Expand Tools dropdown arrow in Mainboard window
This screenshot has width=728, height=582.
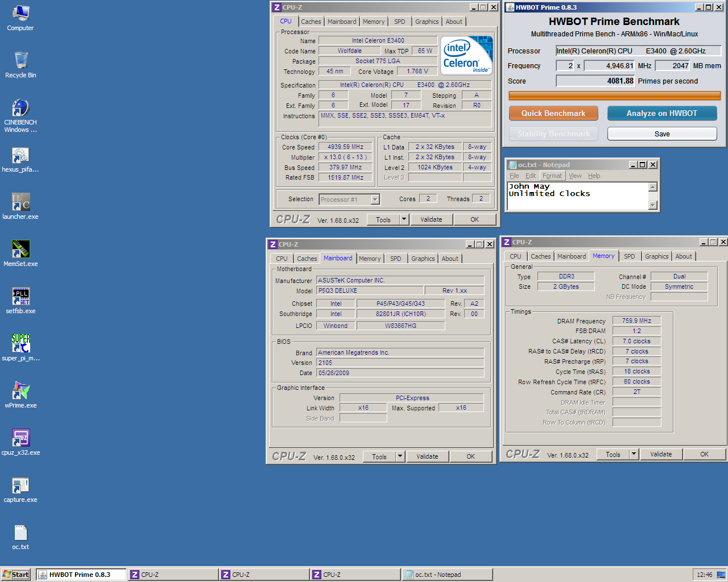pos(400,456)
